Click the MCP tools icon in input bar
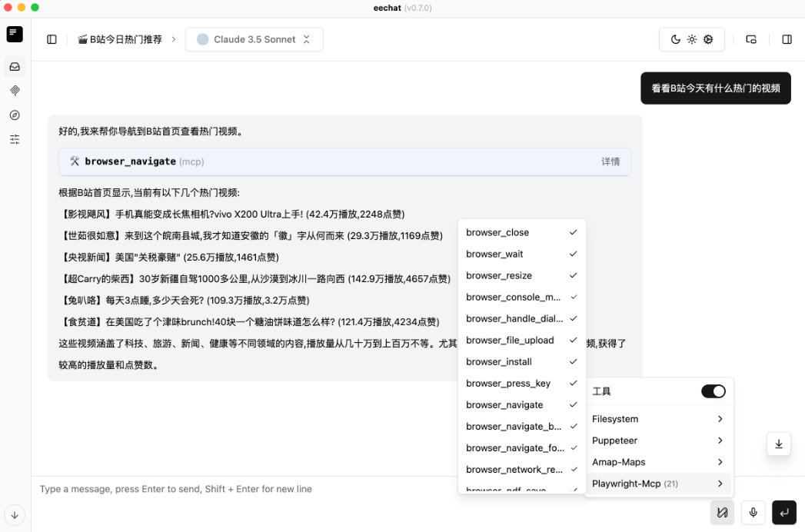The image size is (805, 532). [722, 513]
